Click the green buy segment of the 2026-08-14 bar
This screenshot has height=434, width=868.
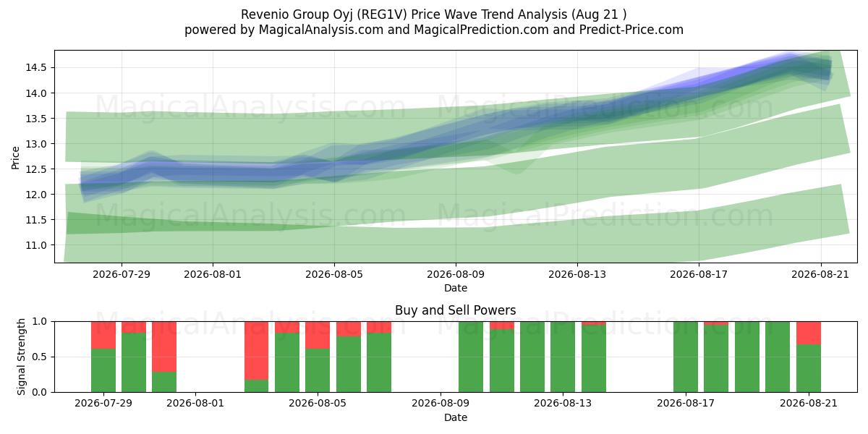tap(594, 359)
